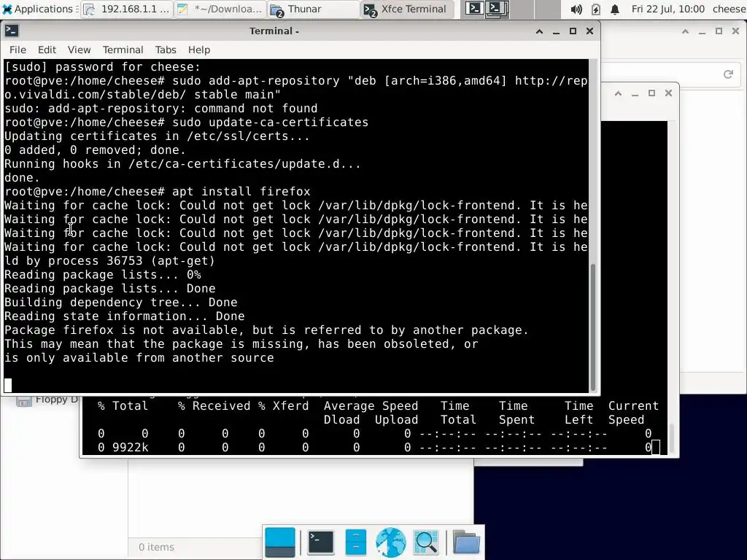The width and height of the screenshot is (747, 560).
Task: Open Application Finder magnifier in dock
Action: tap(426, 542)
